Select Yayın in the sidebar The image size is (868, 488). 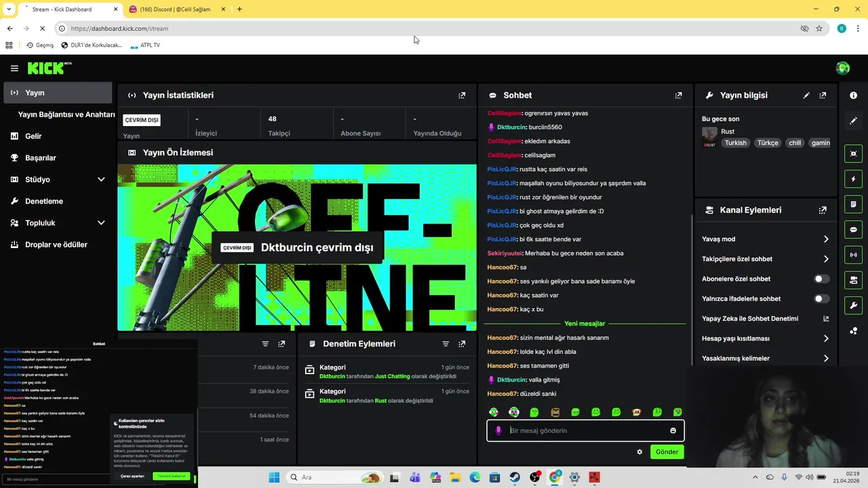point(58,93)
